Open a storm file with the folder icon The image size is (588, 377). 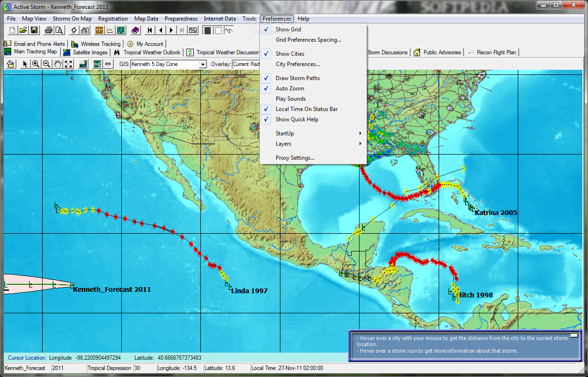(23, 30)
